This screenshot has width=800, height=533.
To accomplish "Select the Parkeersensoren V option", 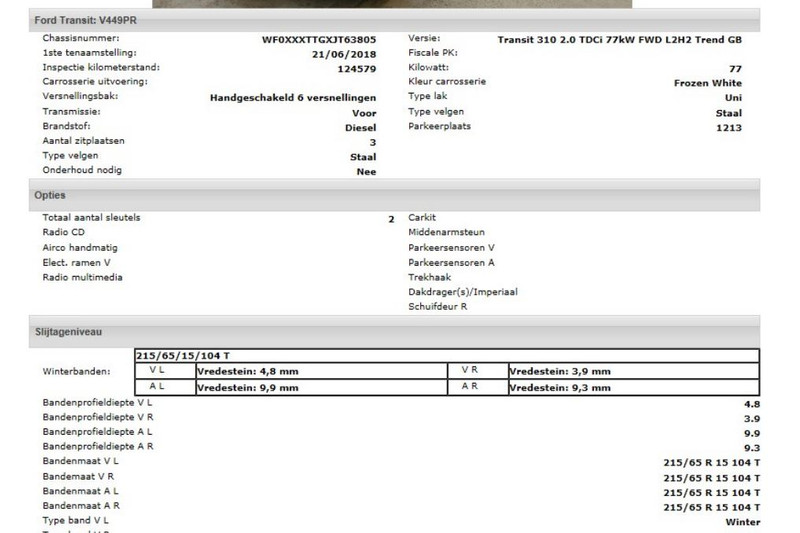I will point(451,247).
